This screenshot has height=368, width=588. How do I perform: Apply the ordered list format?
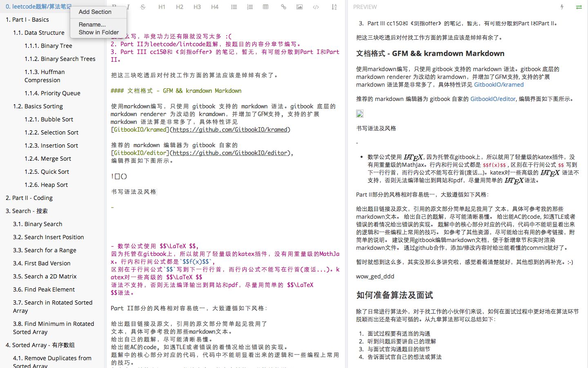(x=249, y=7)
